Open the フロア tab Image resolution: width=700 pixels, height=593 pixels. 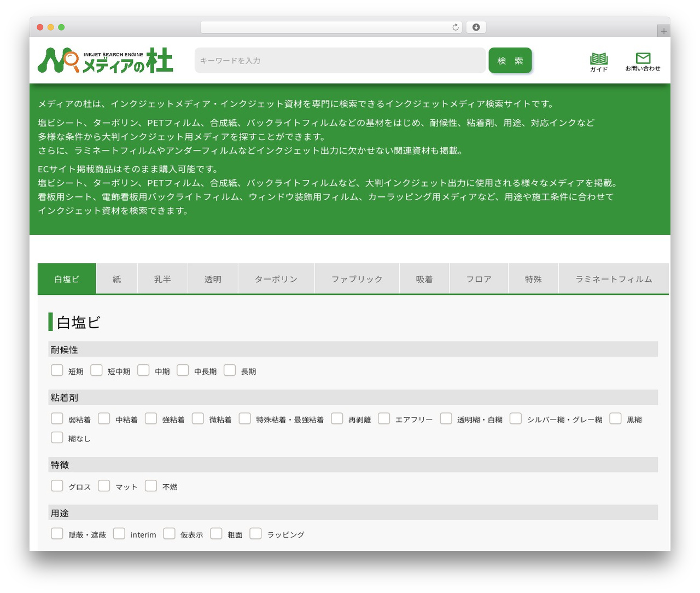pos(479,279)
